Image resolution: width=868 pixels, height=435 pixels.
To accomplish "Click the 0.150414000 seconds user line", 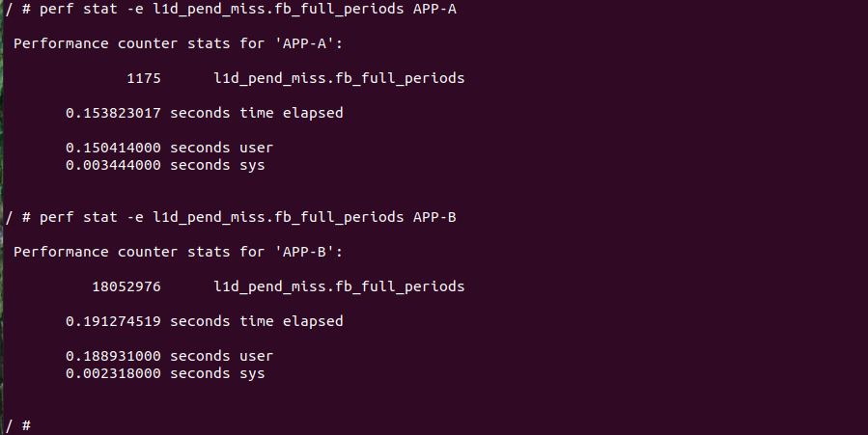I will click(x=169, y=148).
